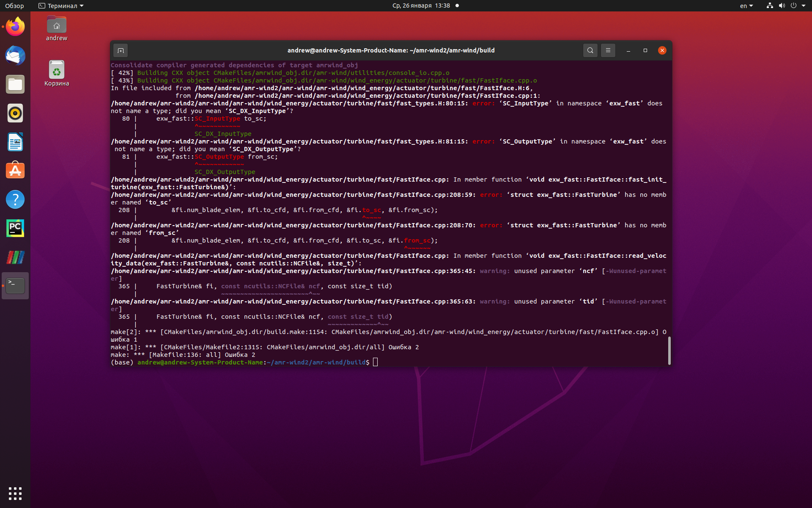The width and height of the screenshot is (812, 508).
Task: Open Thunderbird mail from the dock
Action: tap(15, 56)
